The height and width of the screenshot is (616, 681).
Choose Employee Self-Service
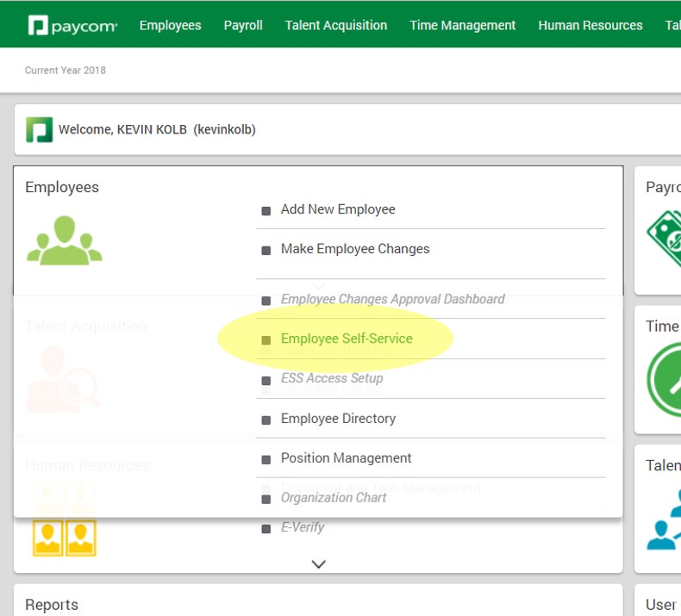pyautogui.click(x=347, y=339)
